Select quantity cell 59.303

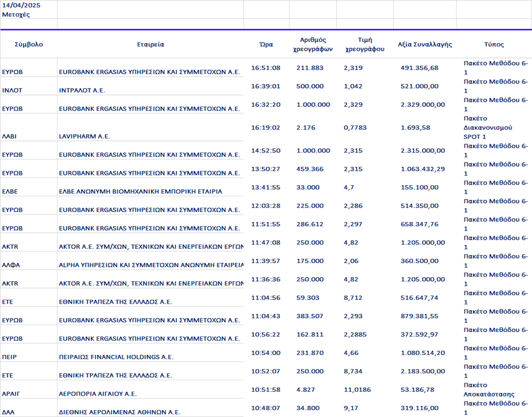[308, 298]
